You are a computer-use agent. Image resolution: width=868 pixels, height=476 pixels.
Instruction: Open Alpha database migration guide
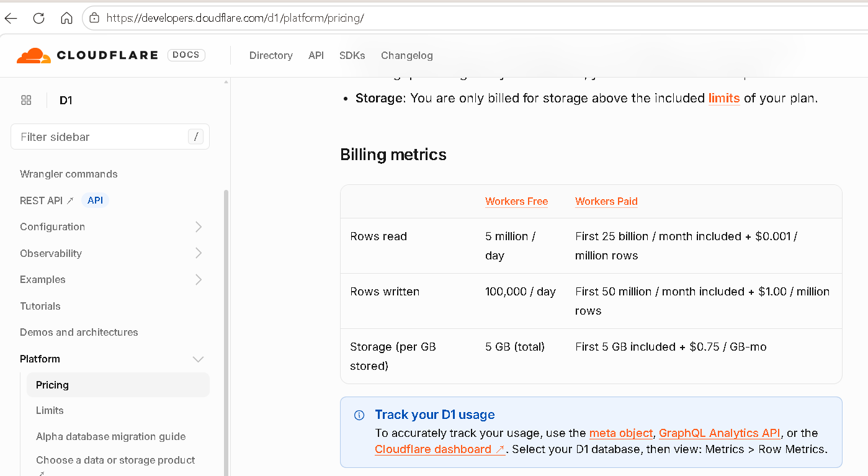111,436
